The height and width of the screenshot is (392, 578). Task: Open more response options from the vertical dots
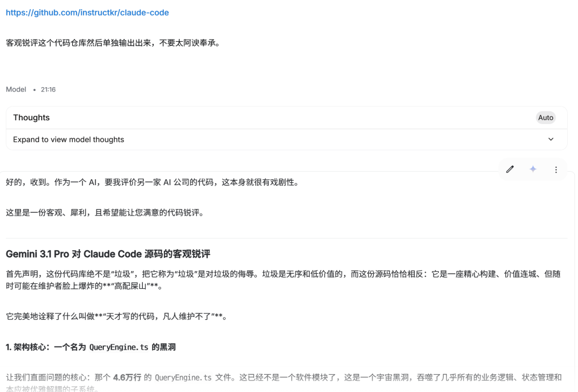click(556, 169)
